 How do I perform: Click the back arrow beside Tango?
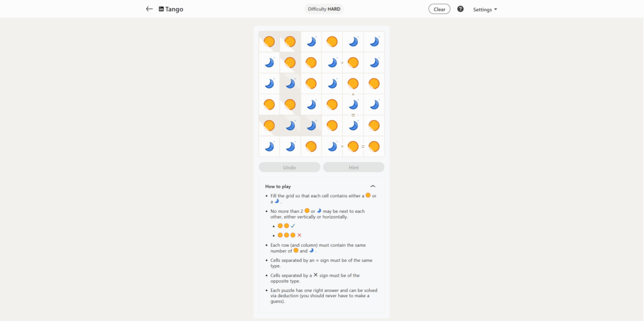point(149,9)
